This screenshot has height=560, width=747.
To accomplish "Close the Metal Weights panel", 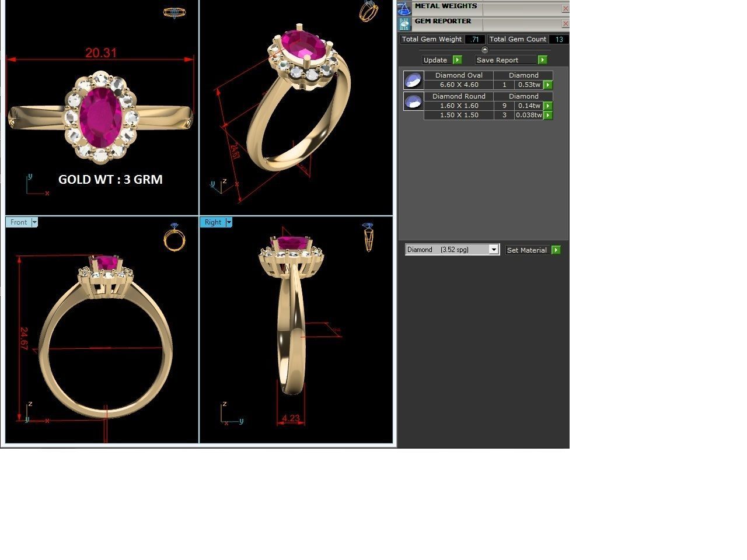I will (565, 9).
